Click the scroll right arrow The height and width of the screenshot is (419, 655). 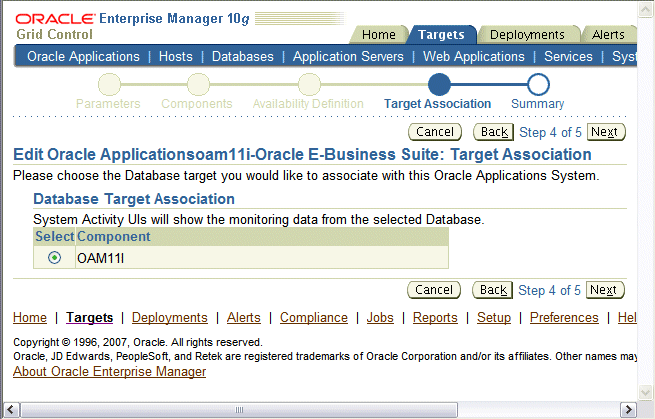pyautogui.click(x=628, y=410)
